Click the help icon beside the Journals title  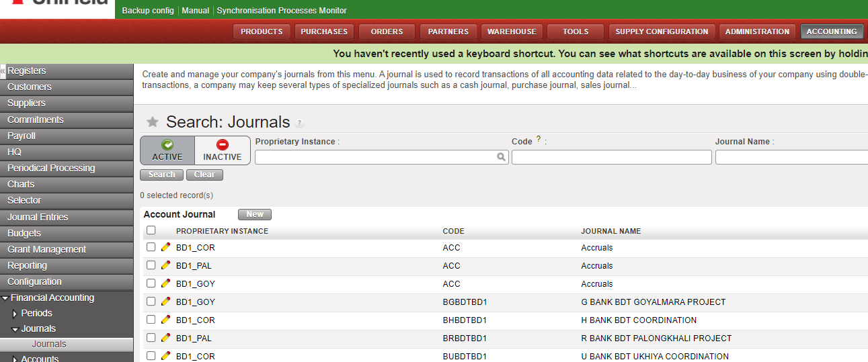[x=300, y=124]
